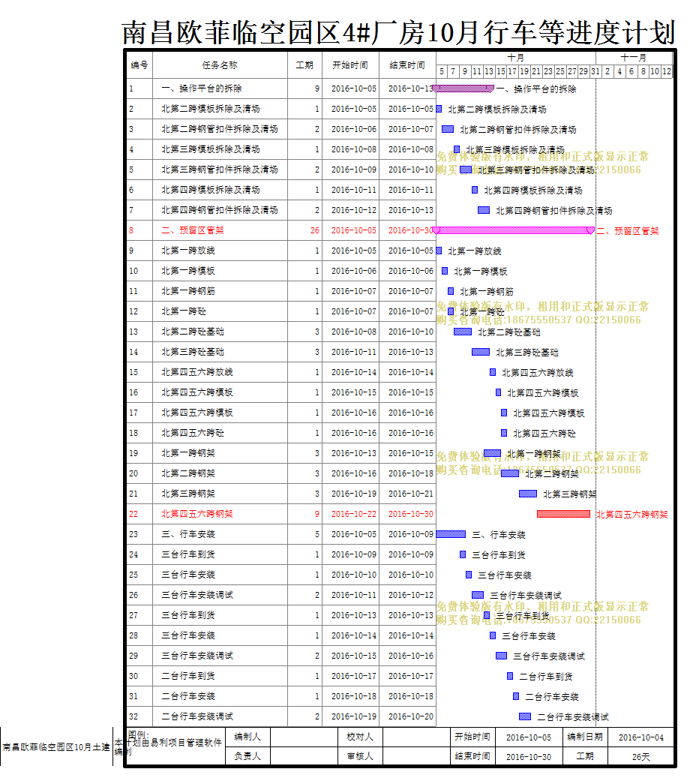The image size is (693, 784).
Task: Select task name 三、行车安装 in row 23
Action: 188,534
